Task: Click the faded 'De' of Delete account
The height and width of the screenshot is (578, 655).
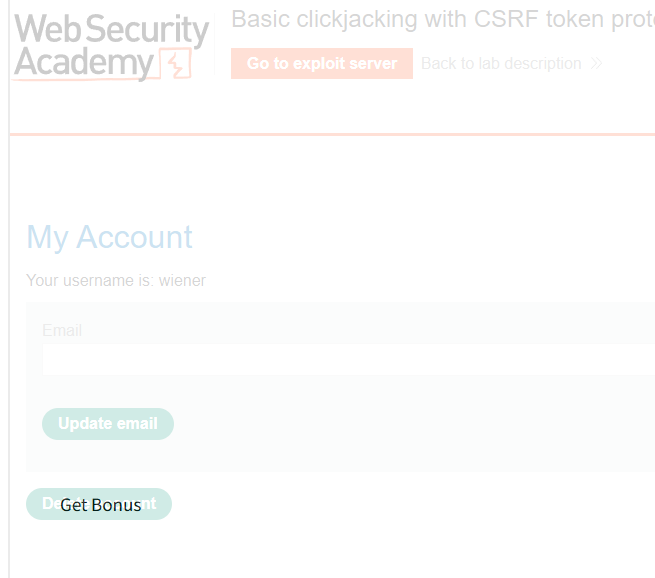Action: click(x=51, y=504)
